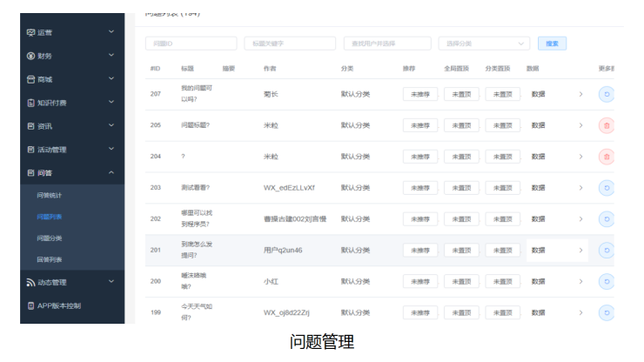Click the 查找用户并选择 input field

pos(387,44)
